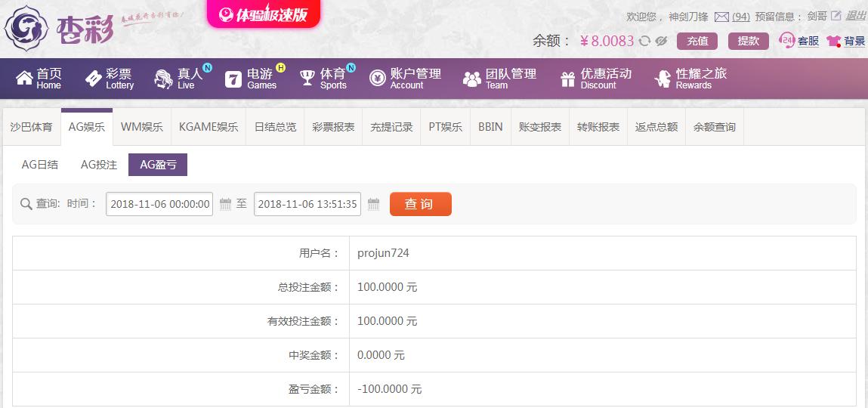This screenshot has width=868, height=408.
Task: Go to 首页 Home
Action: click(39, 79)
